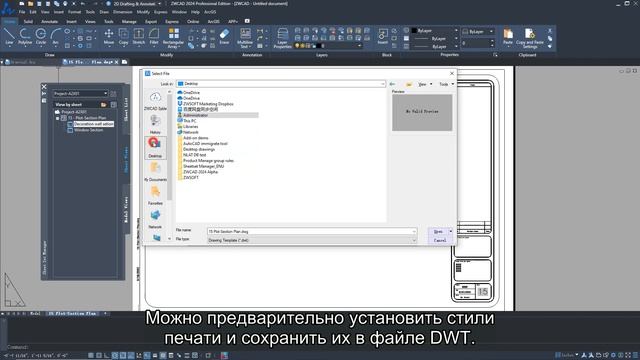Image resolution: width=640 pixels, height=360 pixels.
Task: Click the No Valid Preview thumbnail area
Action: [422, 113]
